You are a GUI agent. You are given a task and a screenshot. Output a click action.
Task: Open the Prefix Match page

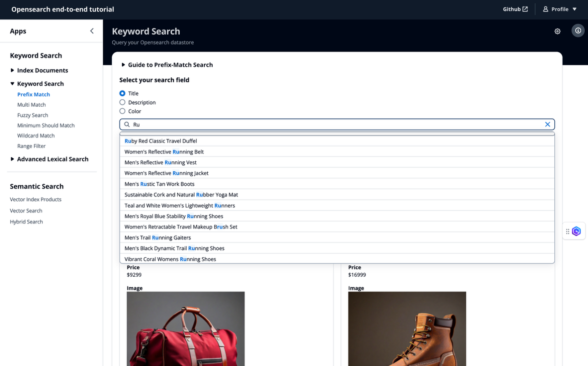[34, 94]
